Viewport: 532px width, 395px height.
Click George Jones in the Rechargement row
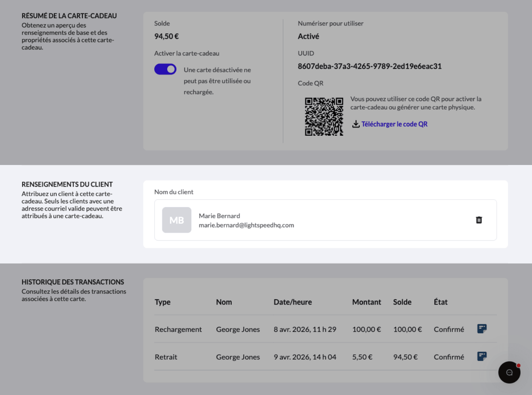coord(238,330)
